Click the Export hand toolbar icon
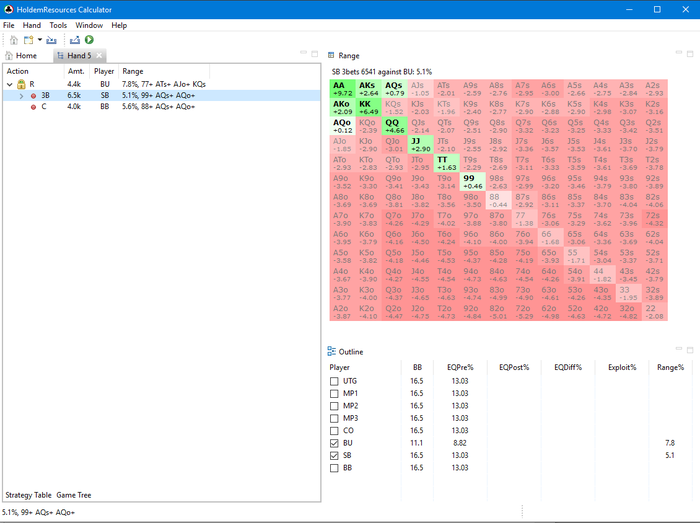 pos(75,40)
